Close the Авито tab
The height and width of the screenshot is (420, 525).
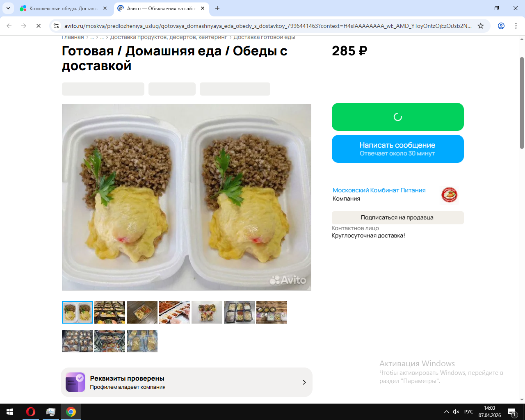203,8
